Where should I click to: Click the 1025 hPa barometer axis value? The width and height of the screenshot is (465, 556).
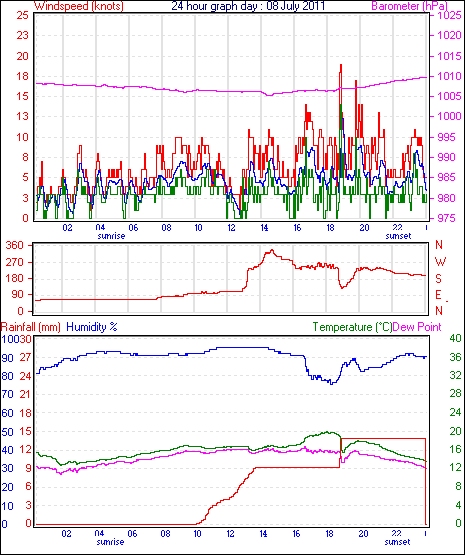449,16
